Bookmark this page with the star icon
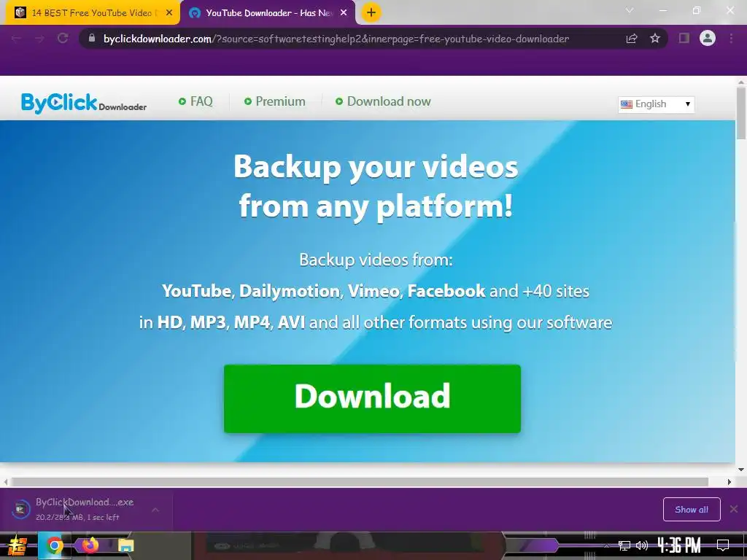Image resolution: width=747 pixels, height=560 pixels. pyautogui.click(x=655, y=38)
